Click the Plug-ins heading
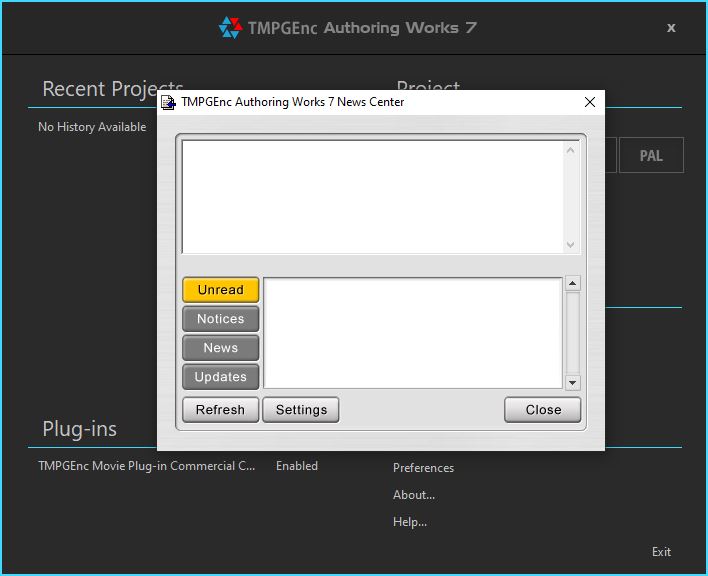Screen dimensions: 708x576 pos(79,429)
